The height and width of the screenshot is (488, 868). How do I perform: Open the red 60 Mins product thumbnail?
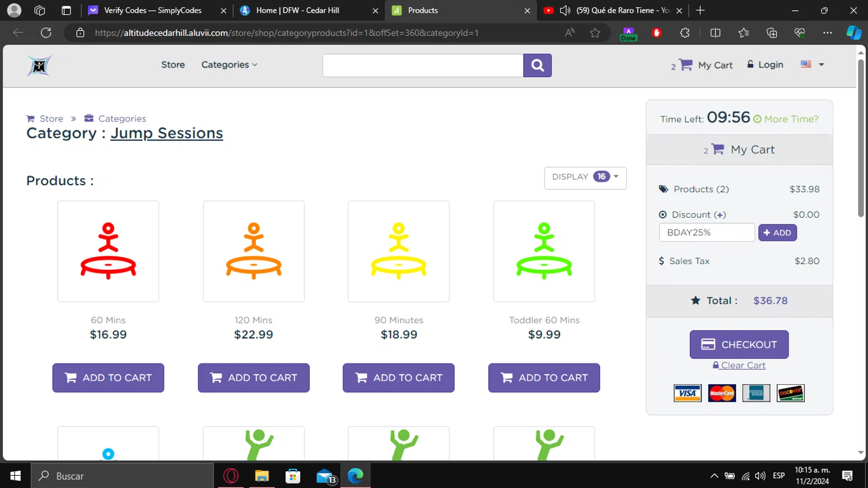(108, 251)
